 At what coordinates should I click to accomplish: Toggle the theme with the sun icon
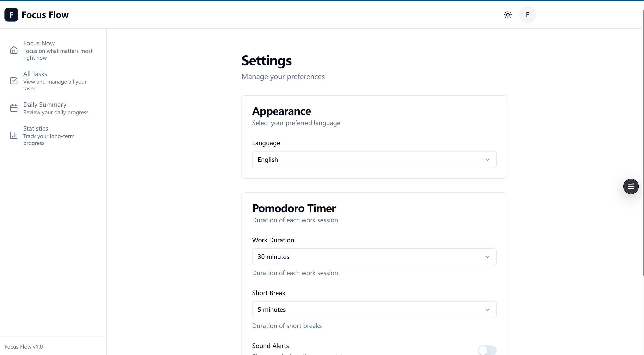point(507,15)
